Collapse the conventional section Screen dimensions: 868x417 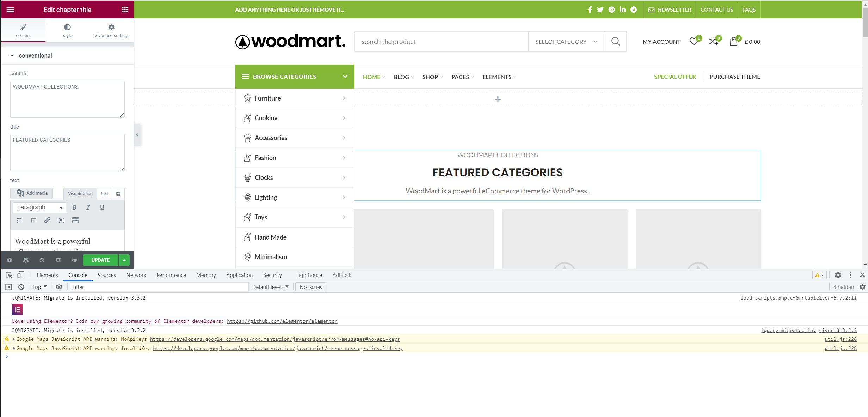click(x=12, y=55)
